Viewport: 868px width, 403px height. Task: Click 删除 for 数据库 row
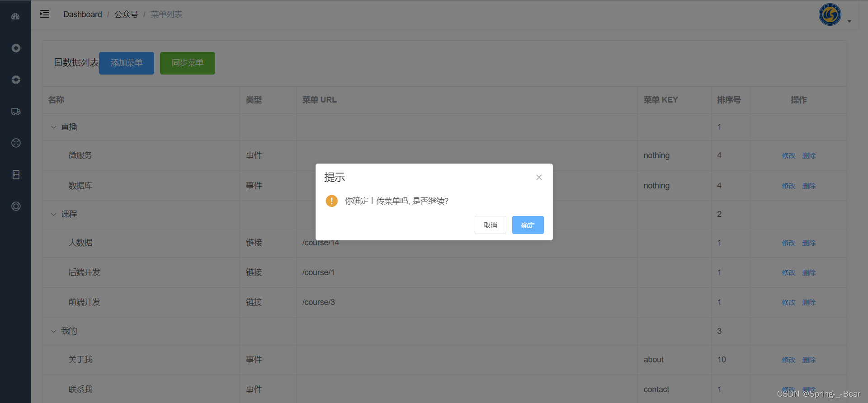[809, 186]
